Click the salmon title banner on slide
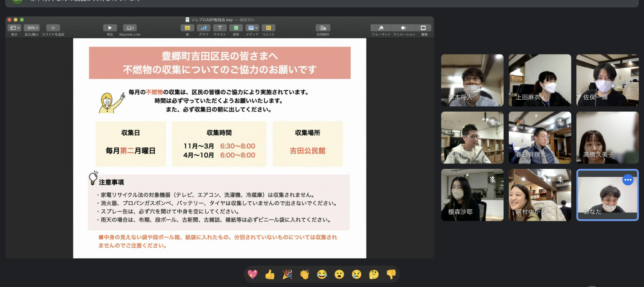The height and width of the screenshot is (287, 644). click(220, 63)
